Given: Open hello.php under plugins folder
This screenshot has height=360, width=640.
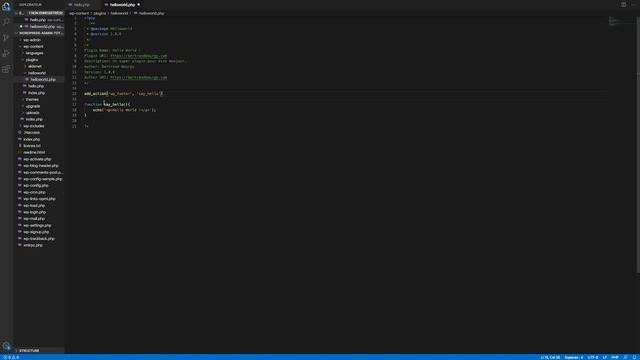Looking at the screenshot, I should [36, 86].
